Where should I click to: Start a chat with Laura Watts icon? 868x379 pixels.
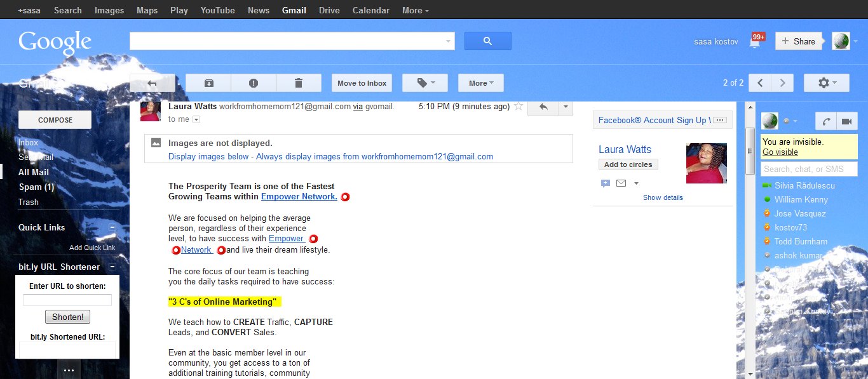[x=606, y=183]
